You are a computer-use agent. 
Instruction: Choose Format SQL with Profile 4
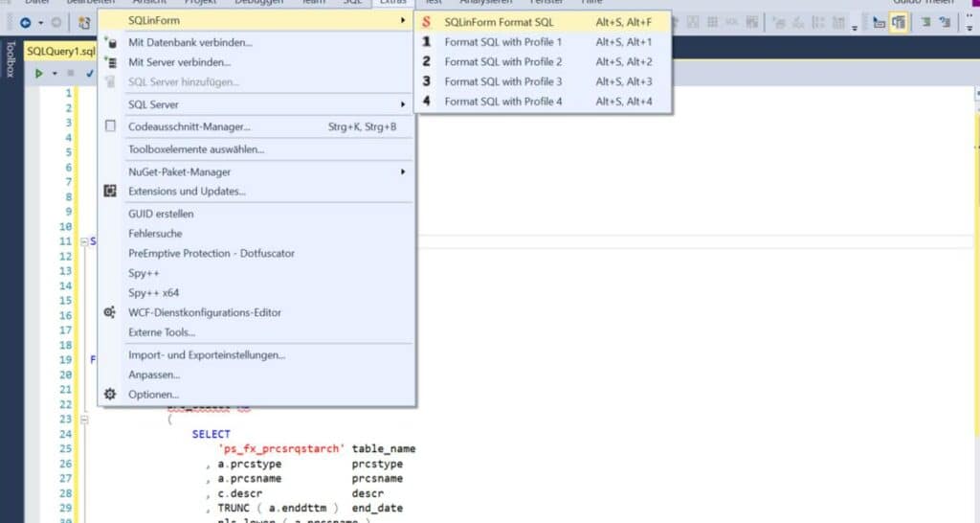pyautogui.click(x=543, y=102)
